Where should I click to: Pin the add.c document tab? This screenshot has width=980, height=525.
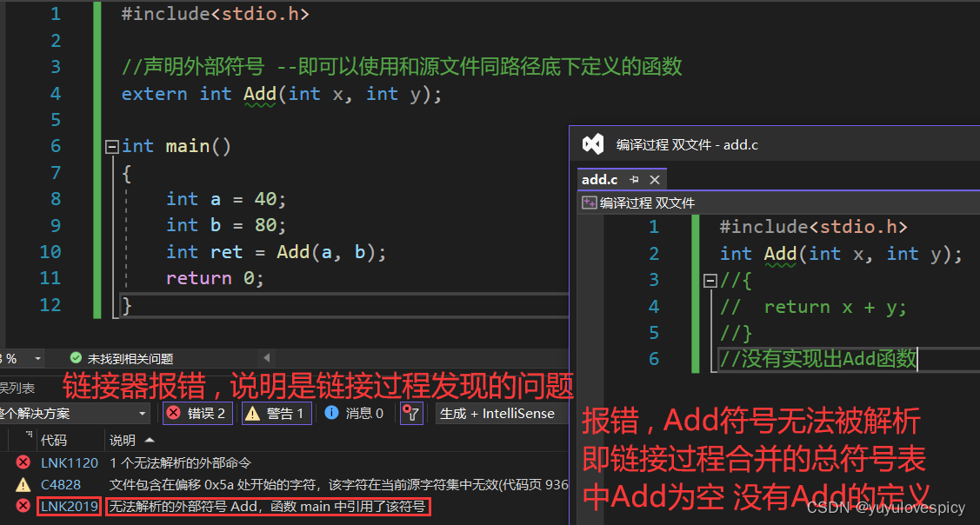(634, 179)
